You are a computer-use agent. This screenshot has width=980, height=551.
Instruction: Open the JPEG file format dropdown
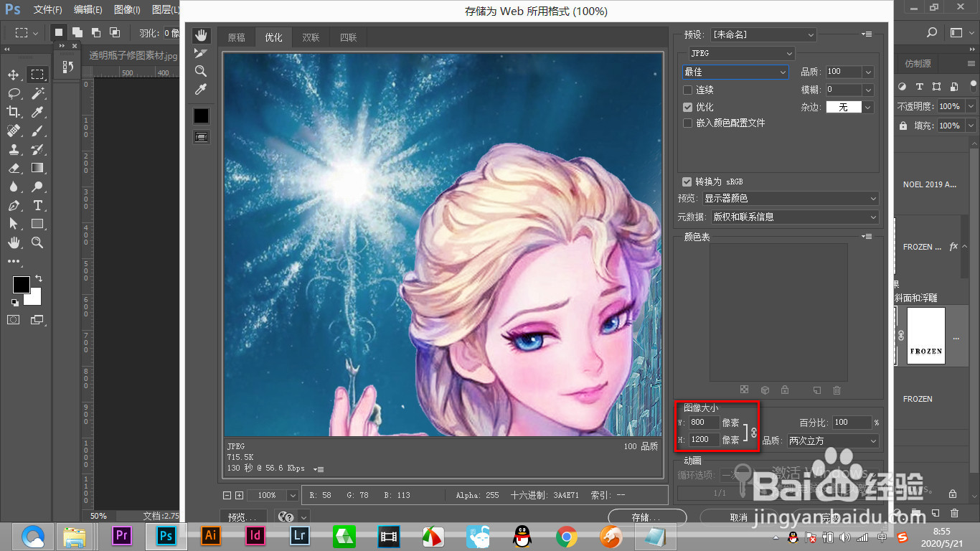[x=741, y=53]
